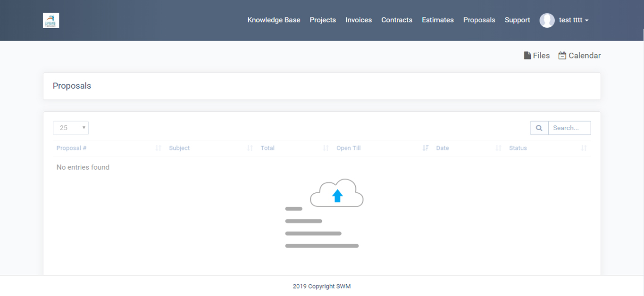The height and width of the screenshot is (296, 644).
Task: Click the sort icon beside Total column
Action: (x=326, y=148)
